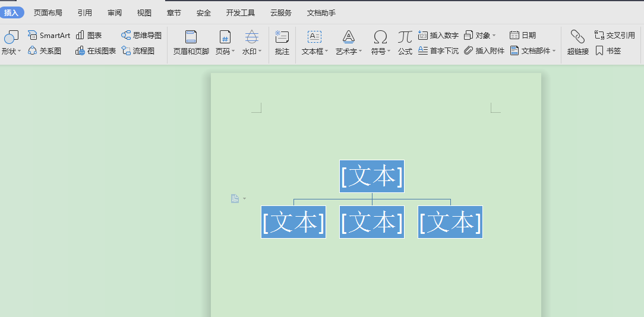Insert a hyperlink (超链接)
644x317 pixels.
578,43
